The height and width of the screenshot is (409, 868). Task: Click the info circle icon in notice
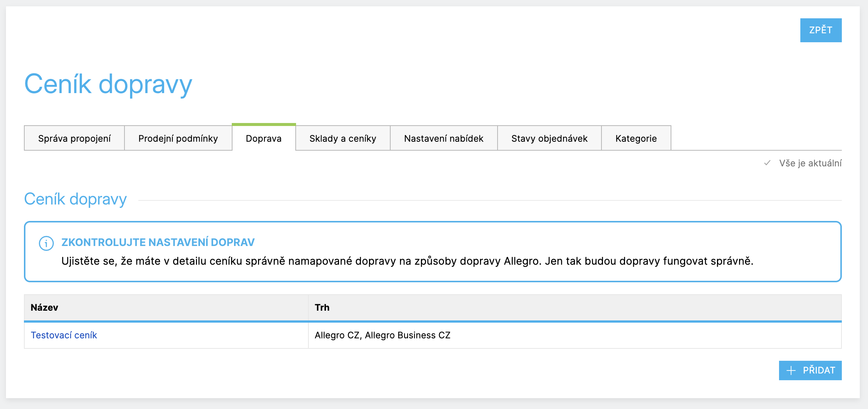pos(46,243)
